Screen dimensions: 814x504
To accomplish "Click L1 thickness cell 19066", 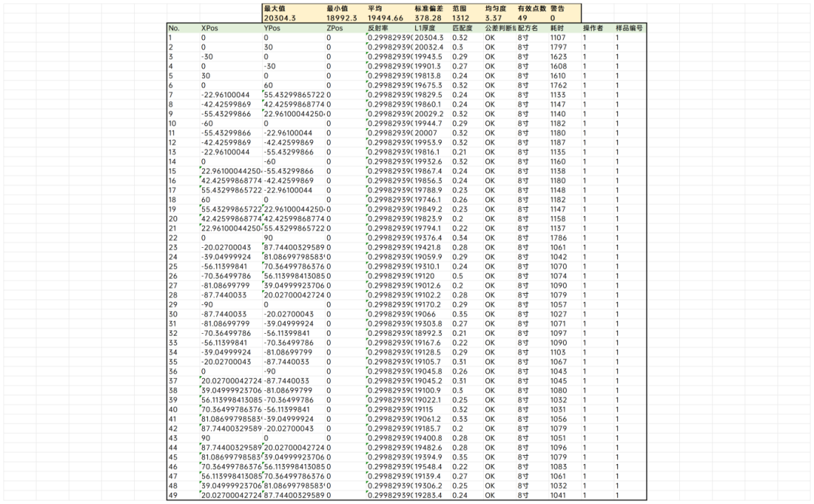I will (x=432, y=314).
